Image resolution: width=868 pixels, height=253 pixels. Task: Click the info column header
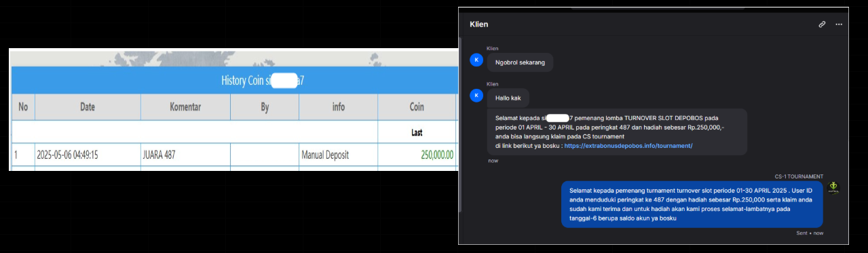(339, 106)
